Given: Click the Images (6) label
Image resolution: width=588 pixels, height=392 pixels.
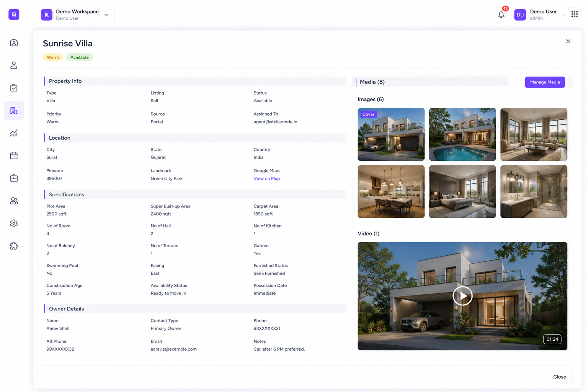Looking at the screenshot, I should coord(371,99).
